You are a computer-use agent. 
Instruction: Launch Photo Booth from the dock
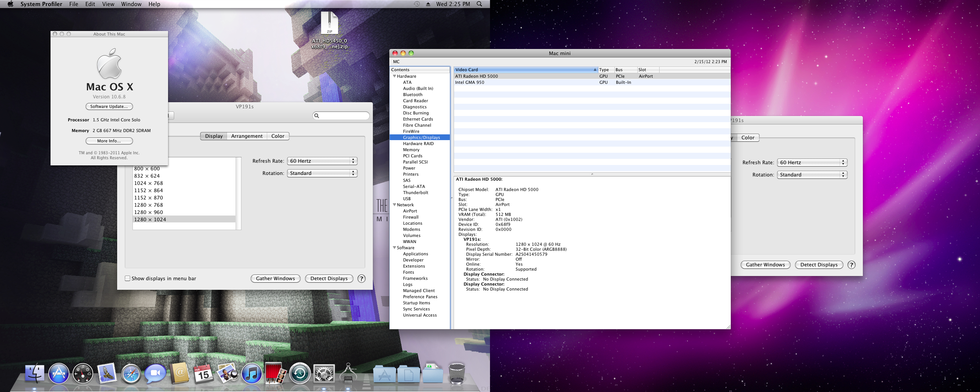tap(276, 373)
